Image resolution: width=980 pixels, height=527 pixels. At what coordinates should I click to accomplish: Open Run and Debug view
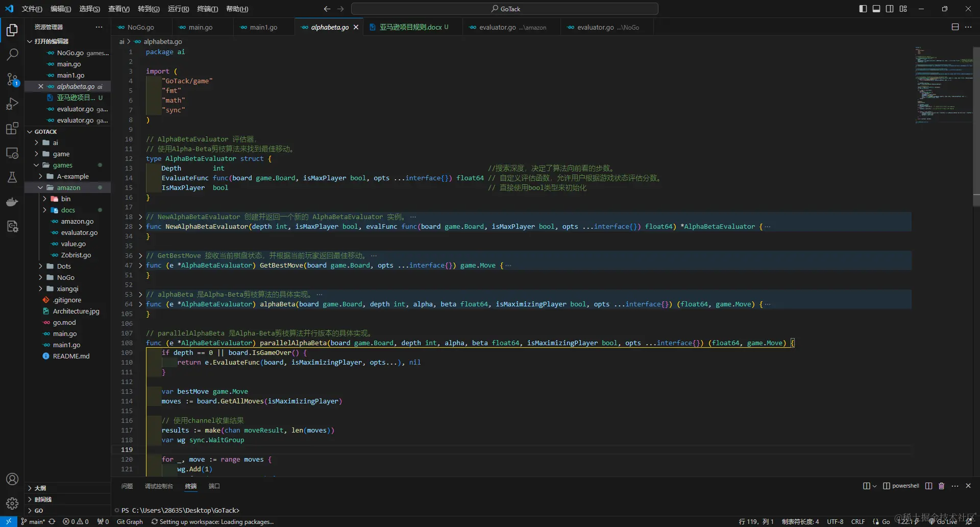click(x=12, y=104)
